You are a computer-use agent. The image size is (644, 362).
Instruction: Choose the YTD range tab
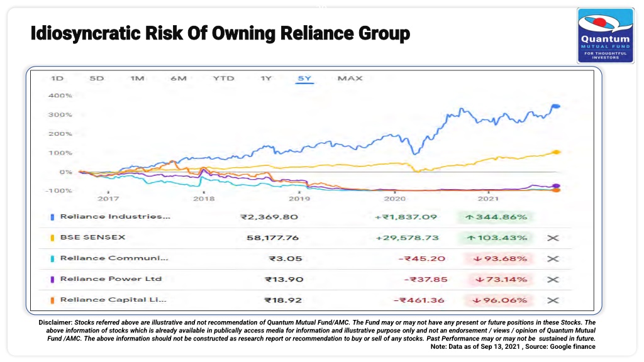pos(223,79)
